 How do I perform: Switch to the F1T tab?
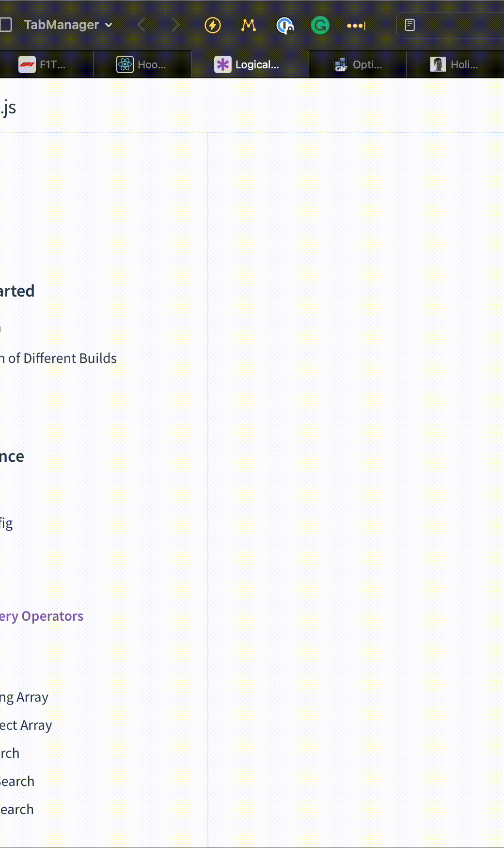[x=47, y=64]
